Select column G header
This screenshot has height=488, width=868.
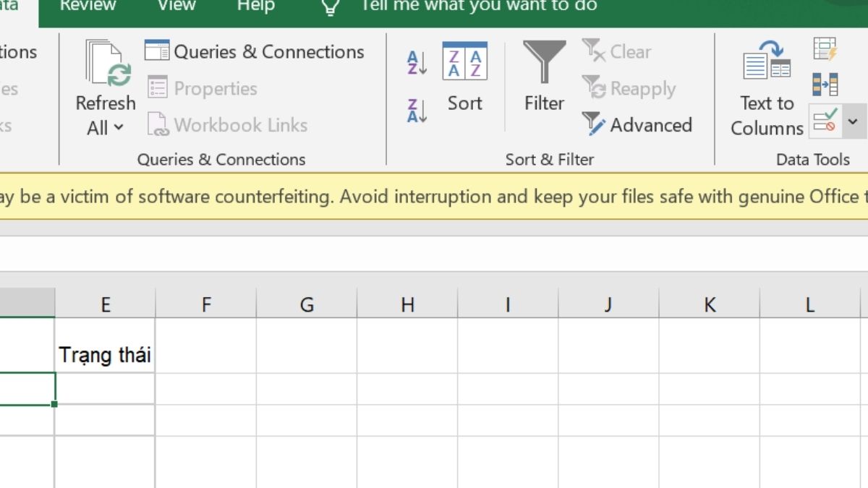click(x=307, y=304)
